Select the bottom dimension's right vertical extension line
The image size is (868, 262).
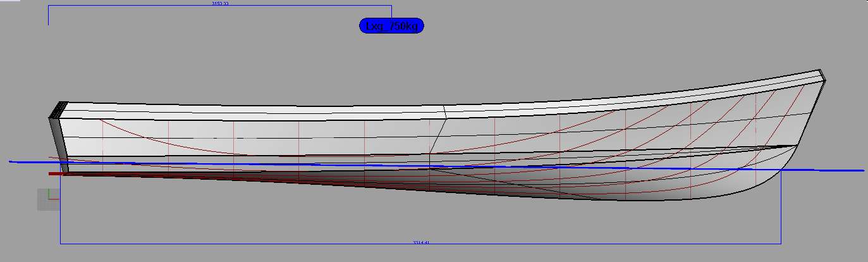pyautogui.click(x=781, y=209)
